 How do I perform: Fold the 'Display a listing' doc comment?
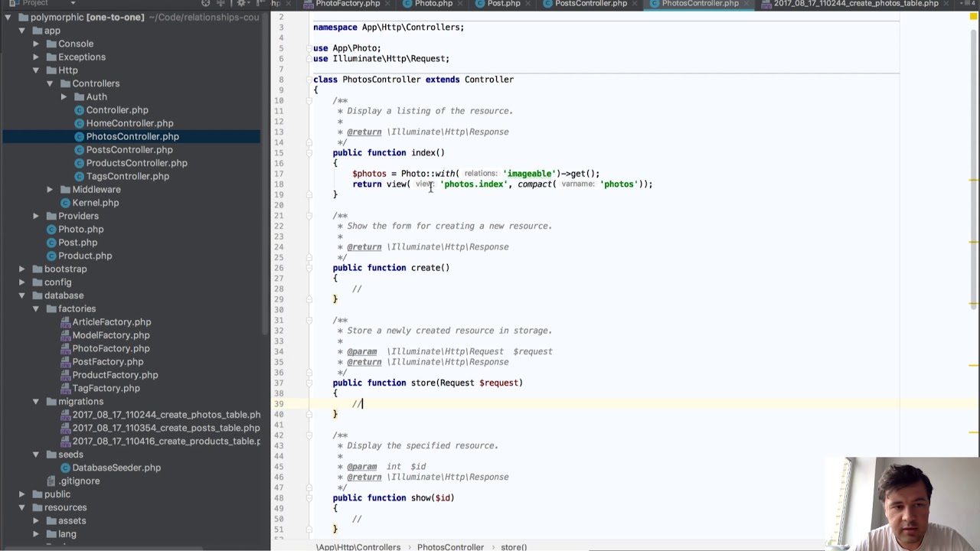[311, 100]
